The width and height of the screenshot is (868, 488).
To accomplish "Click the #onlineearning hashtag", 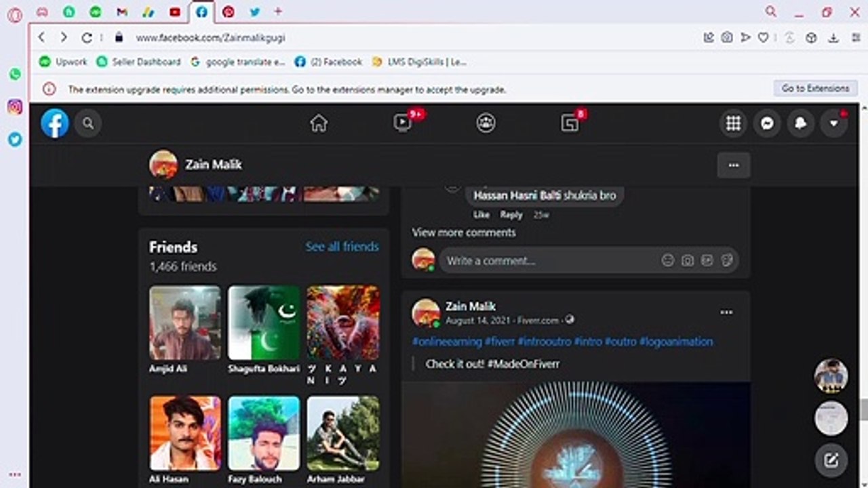I will coord(447,342).
